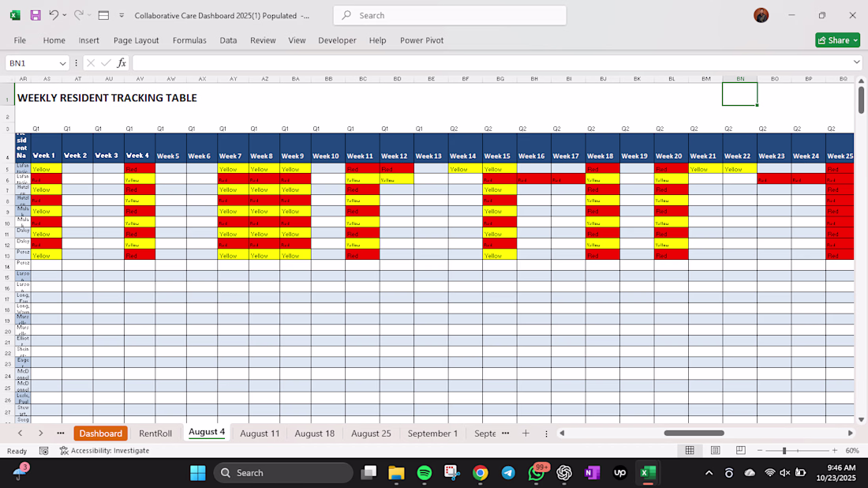This screenshot has width=868, height=488.
Task: Open the Power Pivot tab
Action: click(x=422, y=40)
